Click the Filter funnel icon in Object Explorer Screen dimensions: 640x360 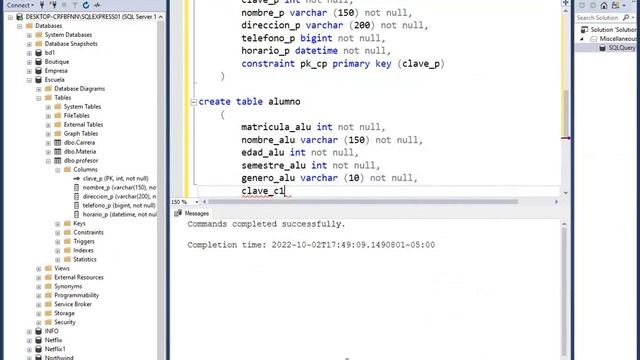(75, 5)
